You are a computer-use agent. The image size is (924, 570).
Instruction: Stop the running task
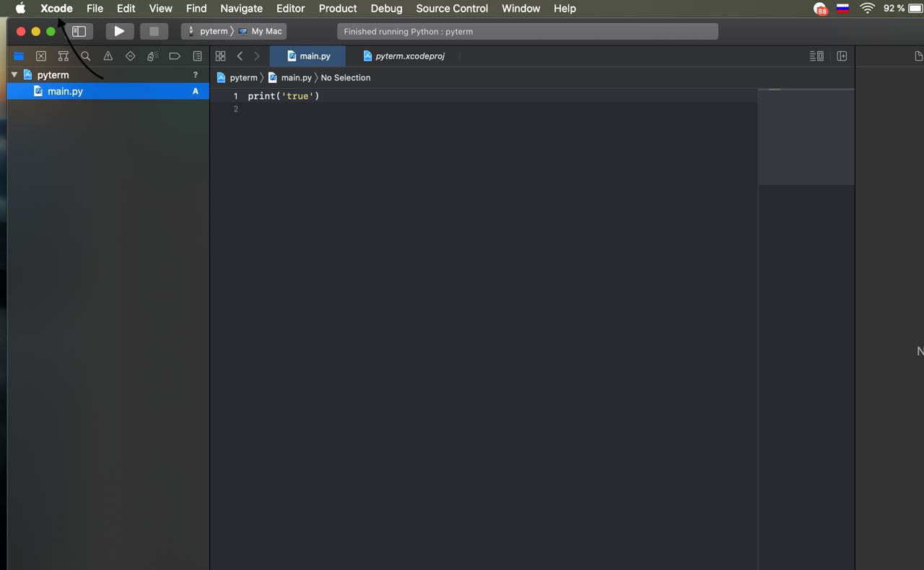coord(154,31)
